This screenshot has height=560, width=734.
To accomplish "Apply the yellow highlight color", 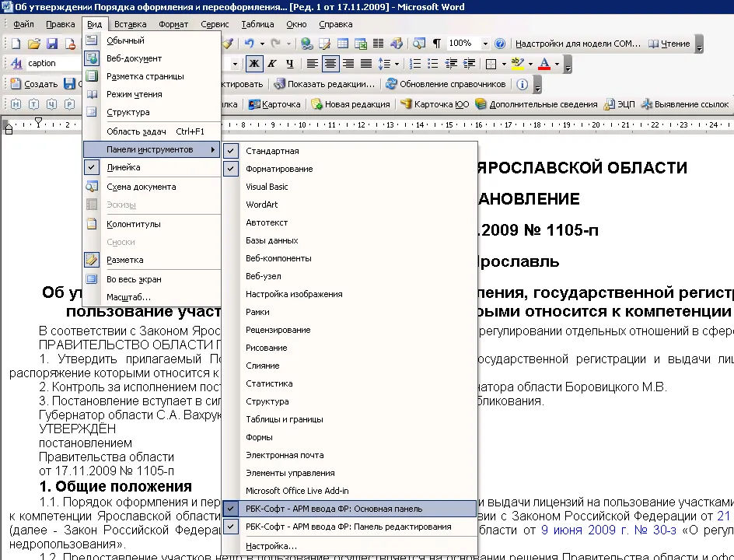I will click(x=517, y=63).
